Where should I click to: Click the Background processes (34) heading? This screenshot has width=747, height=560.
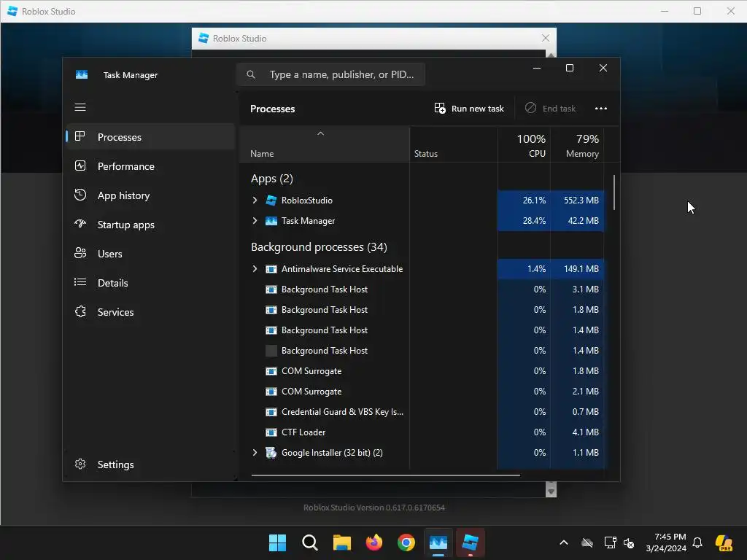coord(319,247)
